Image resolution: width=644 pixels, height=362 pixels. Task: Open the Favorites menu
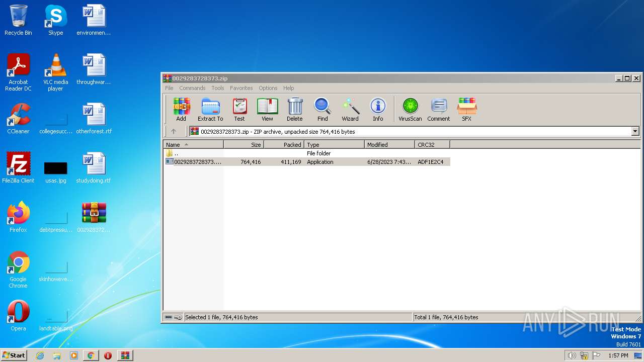click(x=242, y=88)
